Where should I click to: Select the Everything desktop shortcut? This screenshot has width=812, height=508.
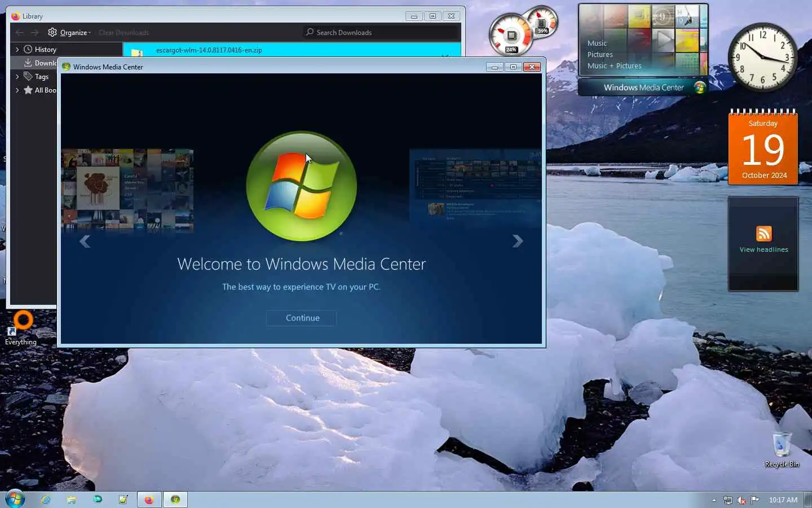point(21,329)
